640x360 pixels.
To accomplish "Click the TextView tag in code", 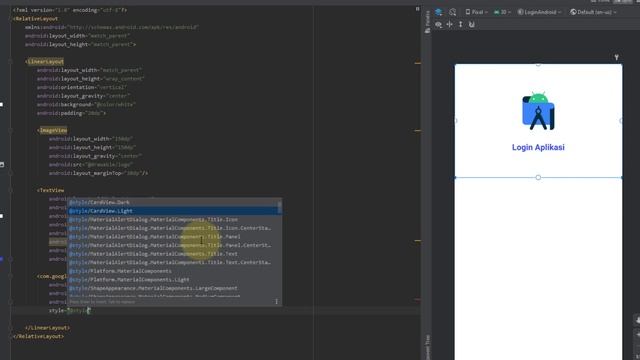I will [51, 190].
